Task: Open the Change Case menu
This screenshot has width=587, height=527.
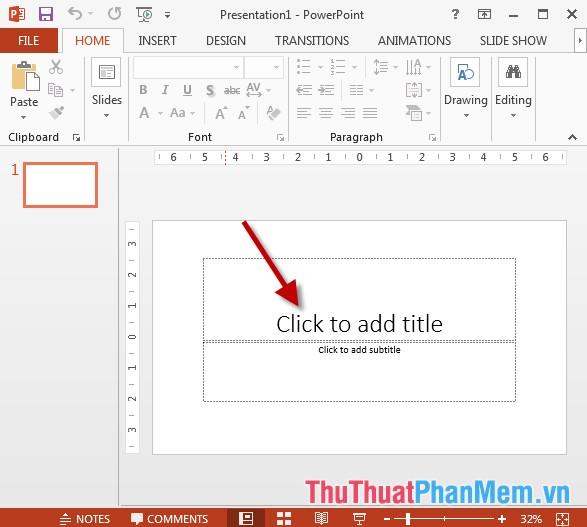Action: coord(183,113)
